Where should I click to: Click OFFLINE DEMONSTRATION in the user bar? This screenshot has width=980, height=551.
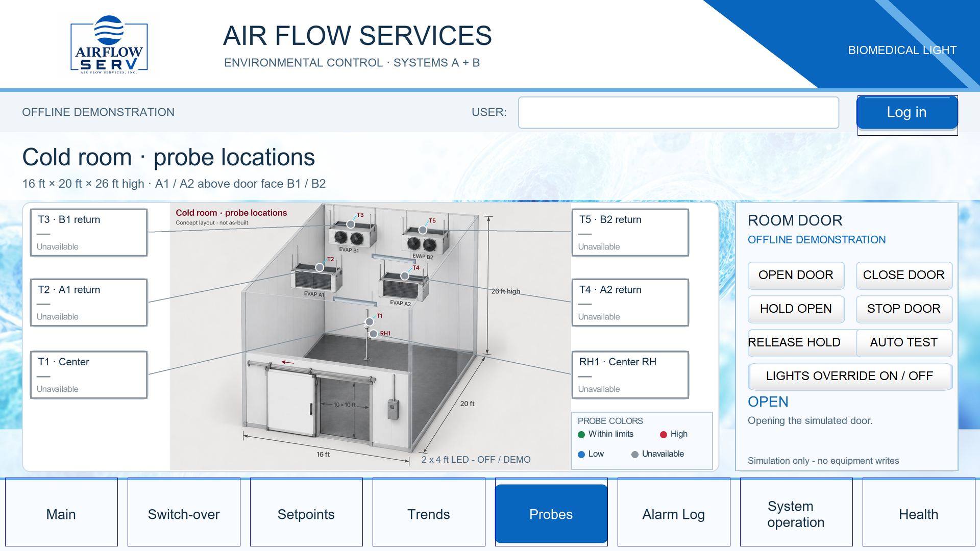(x=98, y=112)
